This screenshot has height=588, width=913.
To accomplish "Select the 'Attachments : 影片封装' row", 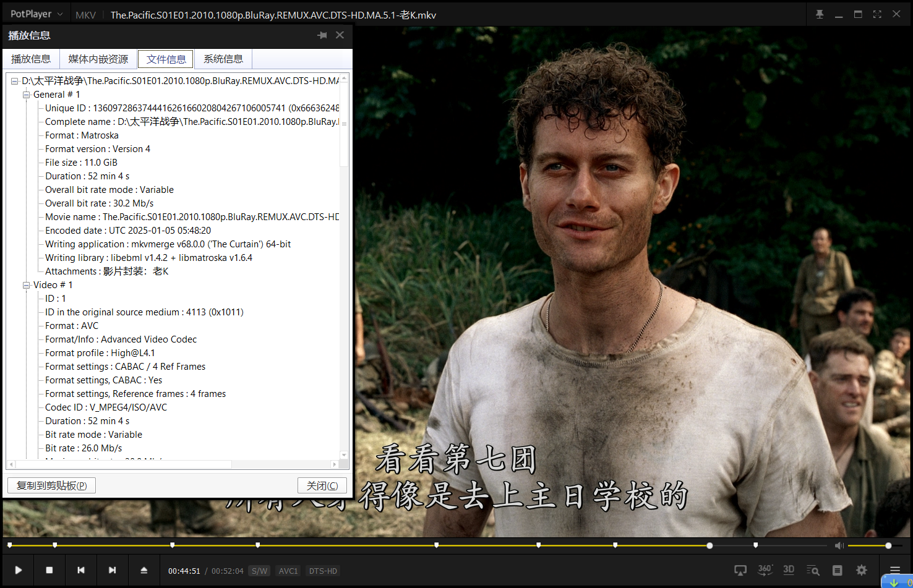I will pyautogui.click(x=106, y=271).
